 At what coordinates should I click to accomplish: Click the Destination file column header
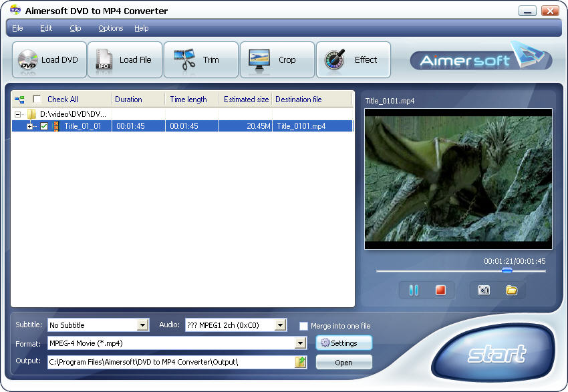click(x=312, y=100)
